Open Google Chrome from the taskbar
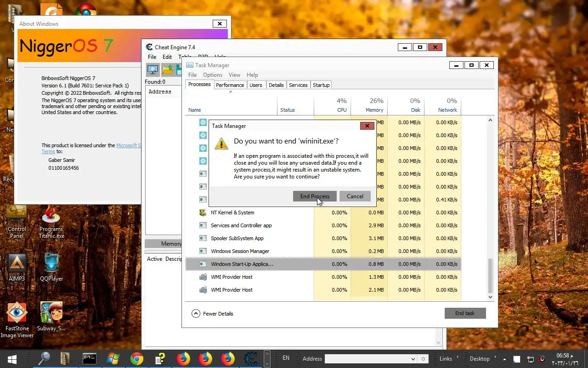Viewport: 588px width, 368px height. click(x=136, y=359)
